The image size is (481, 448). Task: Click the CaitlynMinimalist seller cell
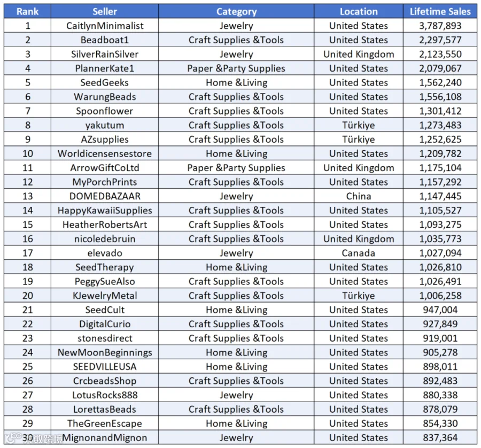[x=105, y=26]
